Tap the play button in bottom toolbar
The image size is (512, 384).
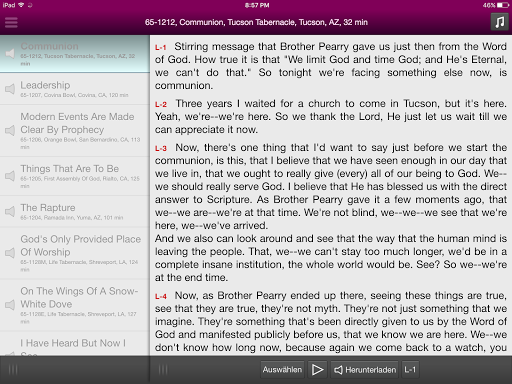click(x=317, y=370)
